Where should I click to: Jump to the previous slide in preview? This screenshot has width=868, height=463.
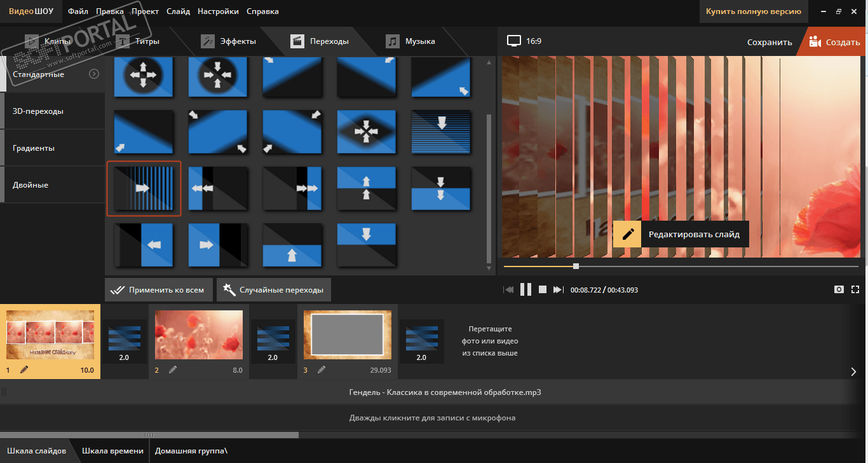point(508,289)
